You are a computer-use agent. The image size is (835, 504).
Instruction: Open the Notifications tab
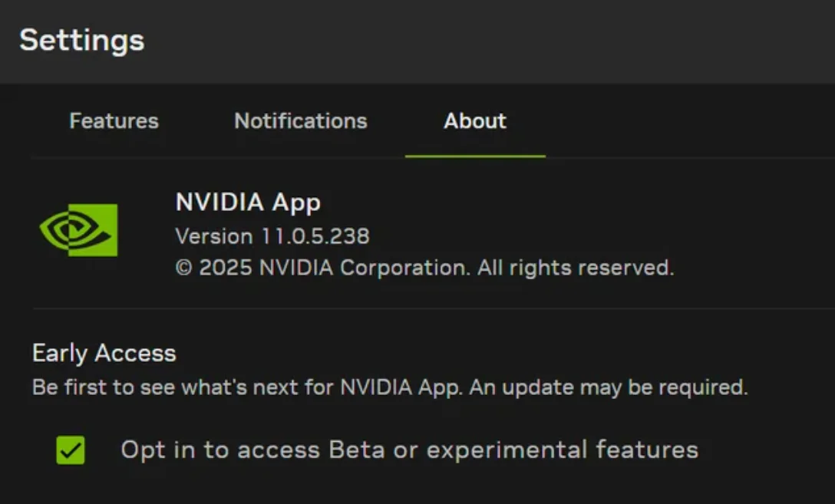click(x=300, y=121)
